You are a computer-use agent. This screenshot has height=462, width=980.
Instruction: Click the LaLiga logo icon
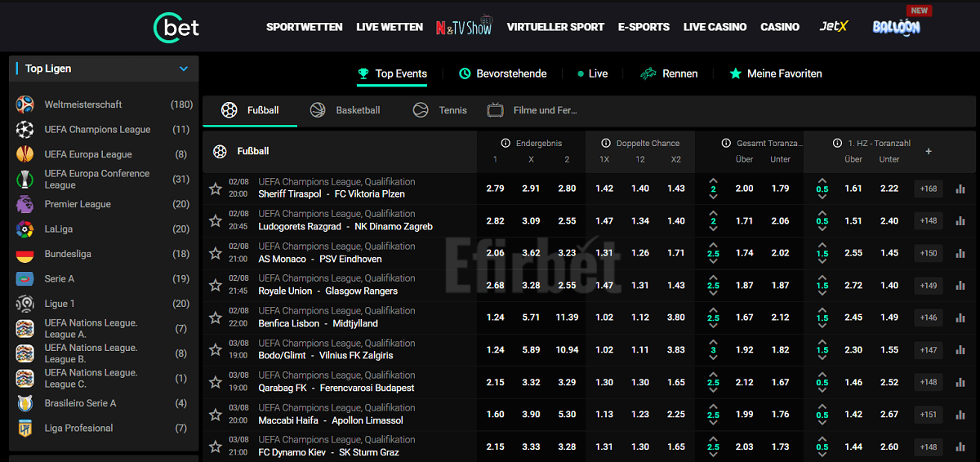pos(25,229)
